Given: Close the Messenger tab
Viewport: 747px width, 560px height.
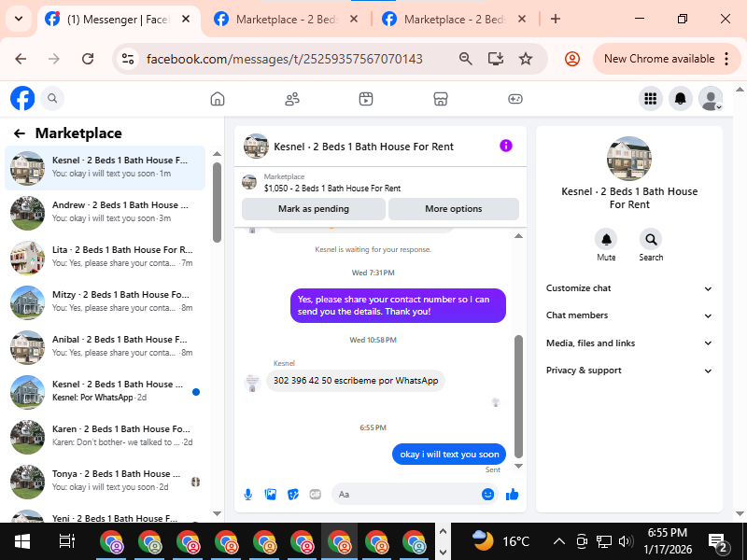Looking at the screenshot, I should [186, 19].
